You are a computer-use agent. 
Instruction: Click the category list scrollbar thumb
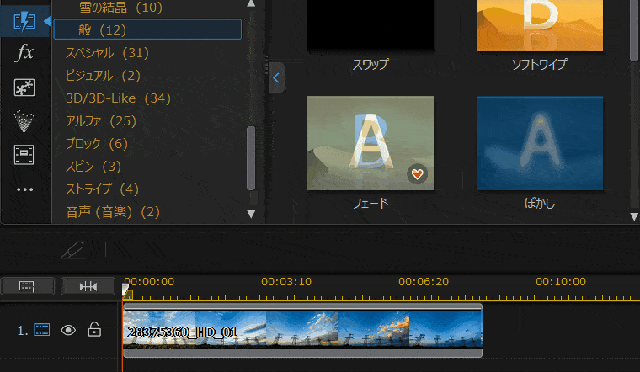251,158
